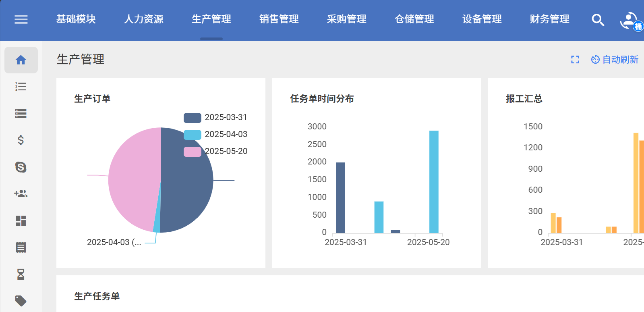Open the tag label icon in the sidebar

click(21, 301)
